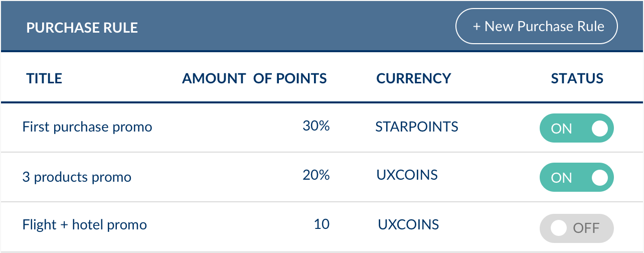Image resolution: width=644 pixels, height=253 pixels.
Task: Select the 10 points amount cell
Action: click(x=321, y=223)
